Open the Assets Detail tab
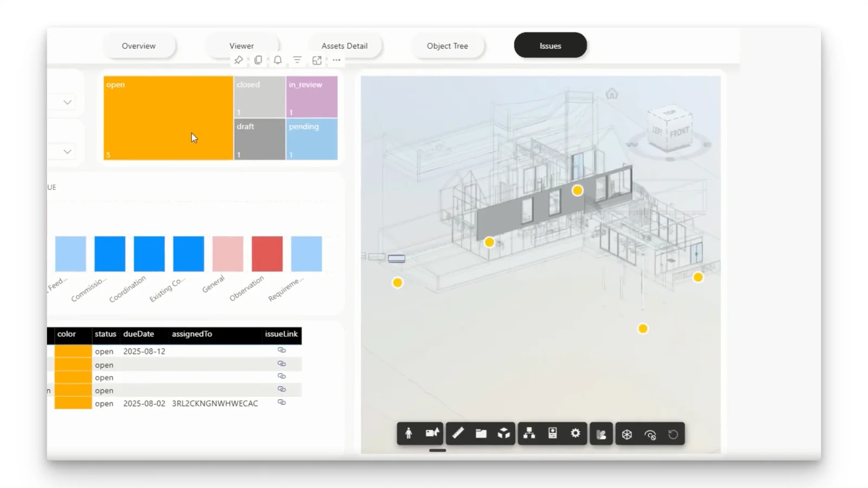 (344, 46)
